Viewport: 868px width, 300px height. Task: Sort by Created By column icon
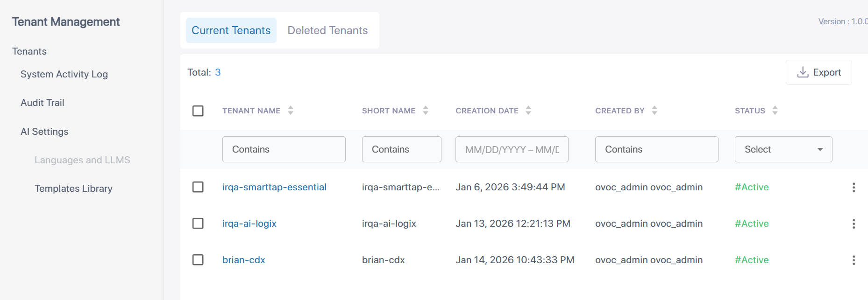coord(655,111)
